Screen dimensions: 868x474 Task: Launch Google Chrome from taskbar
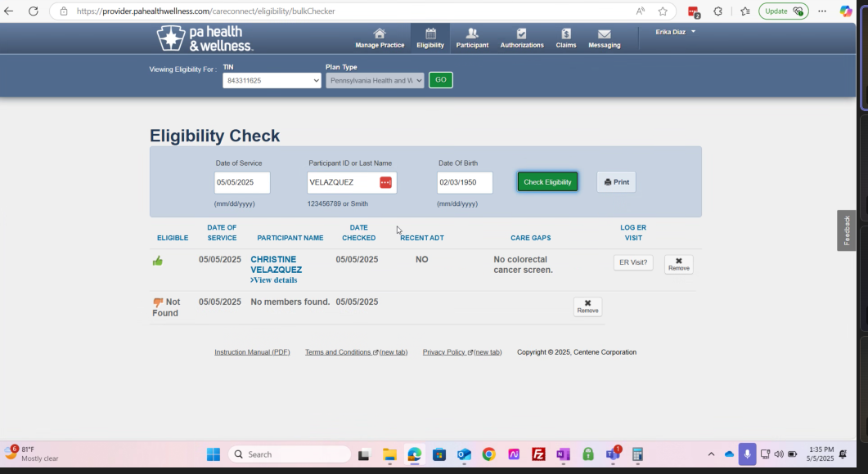[488, 454]
